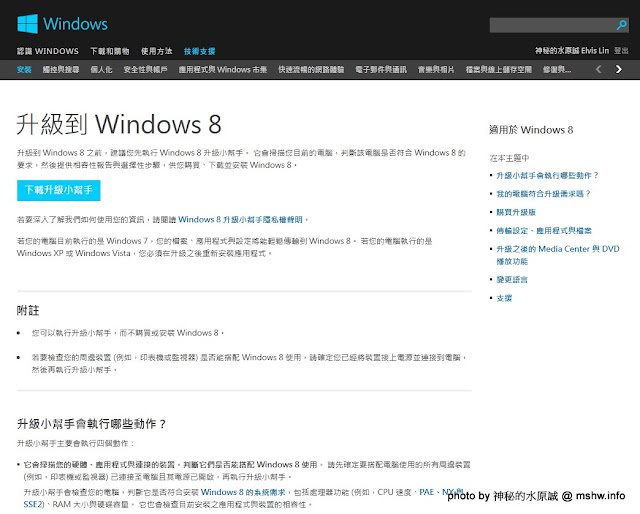Select the 技術支援 menu item
The width and height of the screenshot is (640, 514).
pos(199,51)
